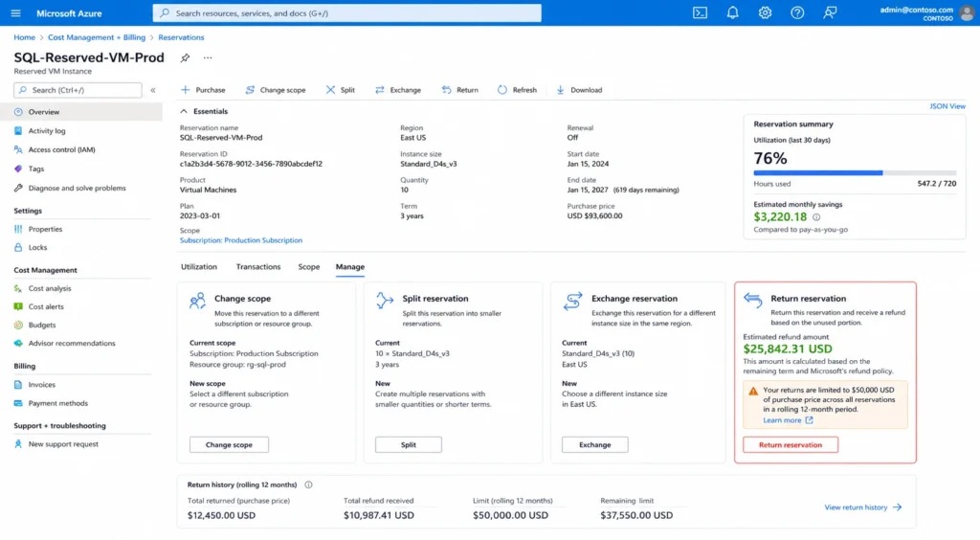Viewport: 980px width, 540px height.
Task: Click the Change scope card button
Action: [x=229, y=444]
